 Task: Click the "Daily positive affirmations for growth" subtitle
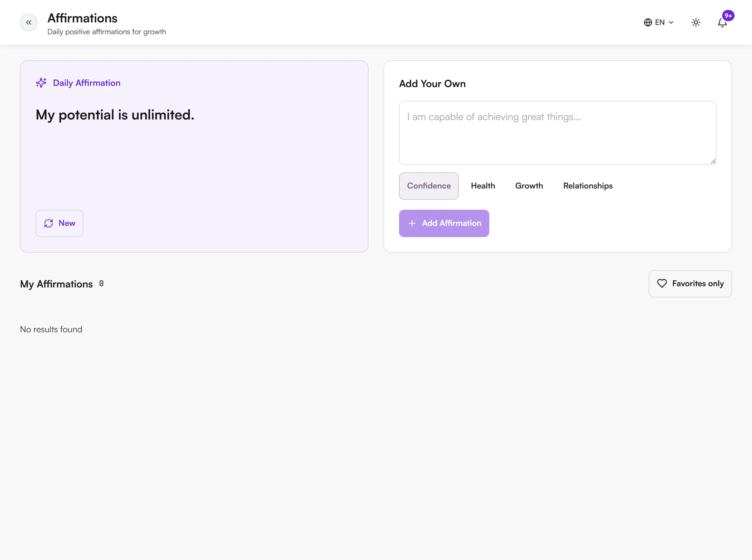point(107,31)
